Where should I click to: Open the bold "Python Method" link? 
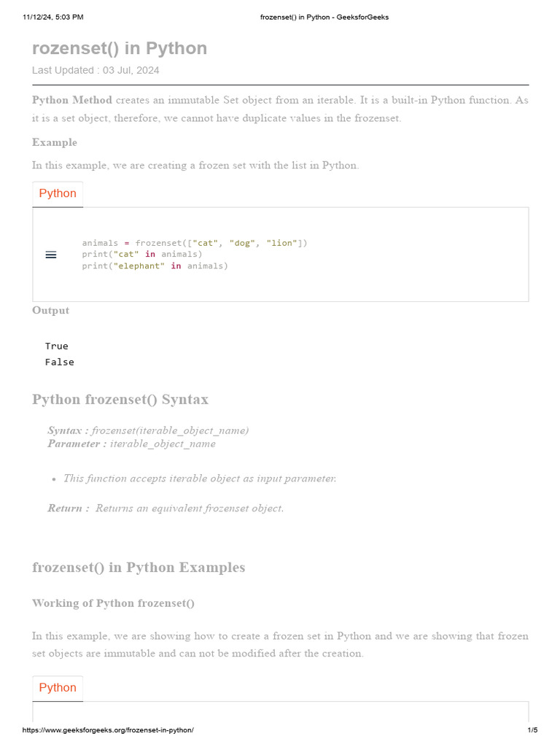coord(72,100)
